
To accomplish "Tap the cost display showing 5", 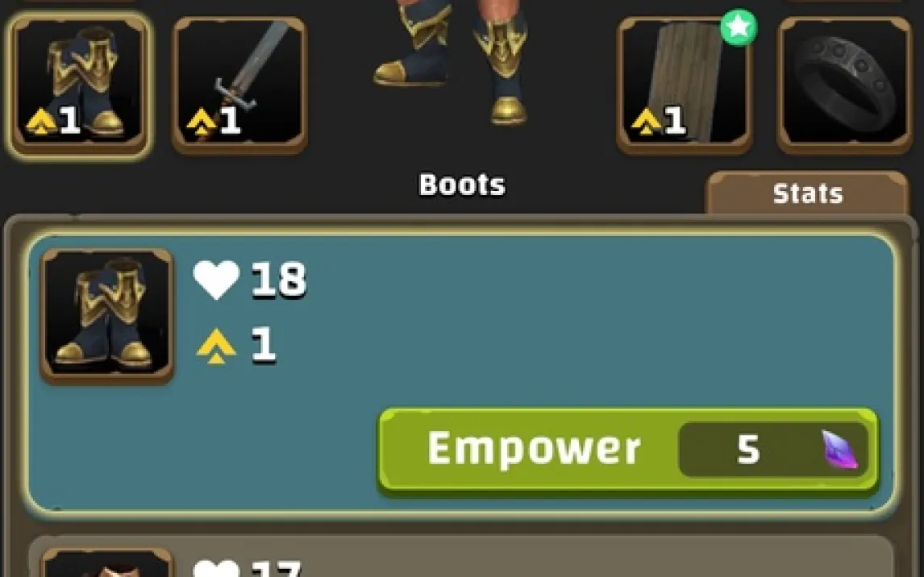I will pos(773,450).
